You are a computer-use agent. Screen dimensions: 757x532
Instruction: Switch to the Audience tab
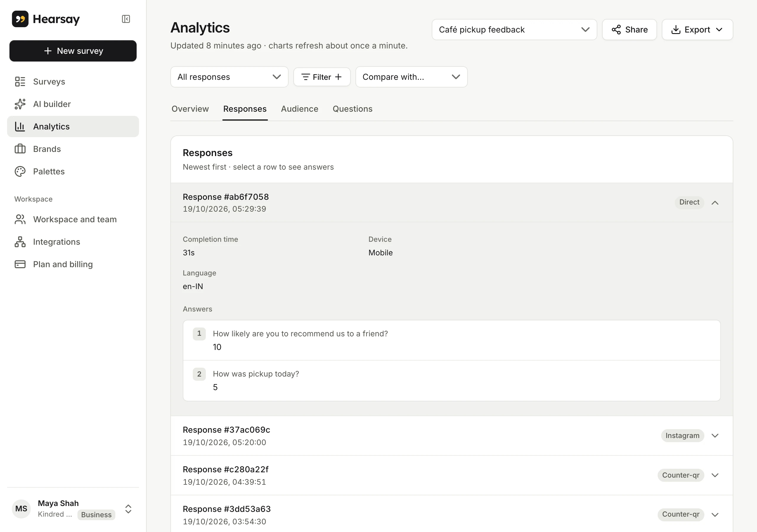[x=300, y=109]
